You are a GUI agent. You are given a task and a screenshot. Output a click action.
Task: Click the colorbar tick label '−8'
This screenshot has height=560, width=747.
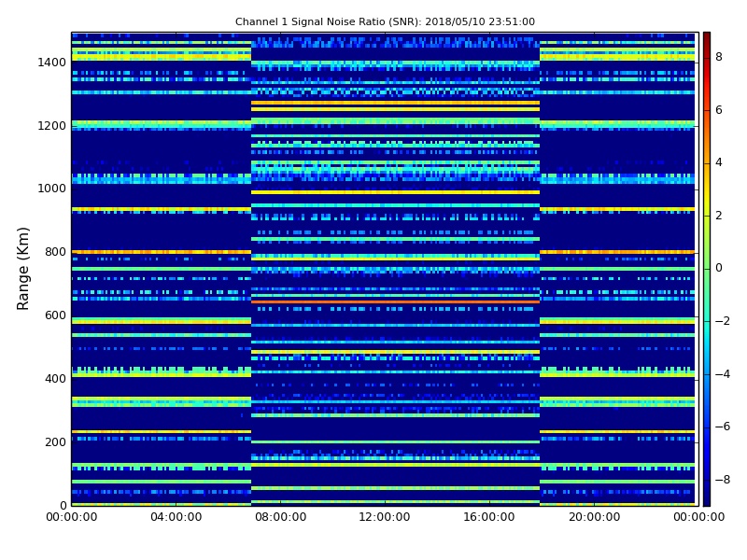[x=723, y=480]
